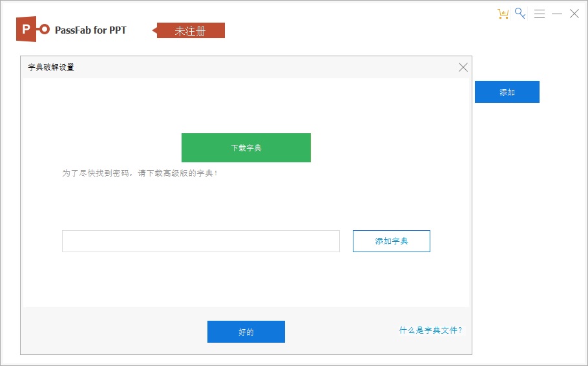Confirm with the 好的 button
588x366 pixels.
click(x=246, y=332)
